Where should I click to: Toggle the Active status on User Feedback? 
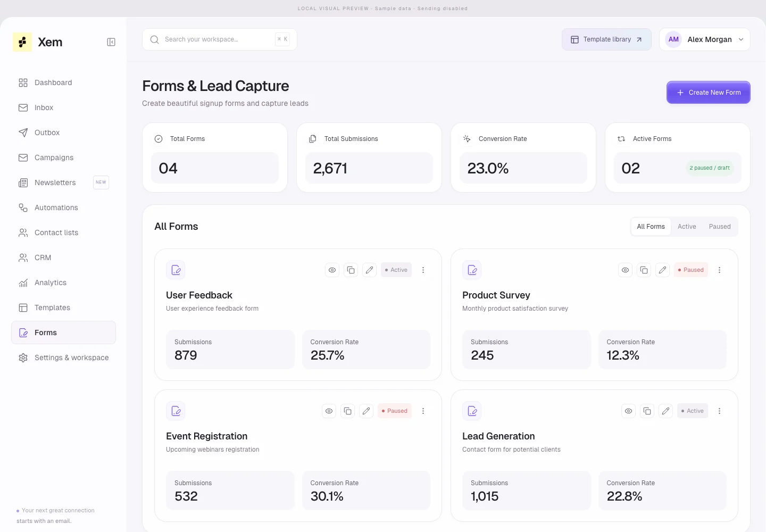[396, 270]
